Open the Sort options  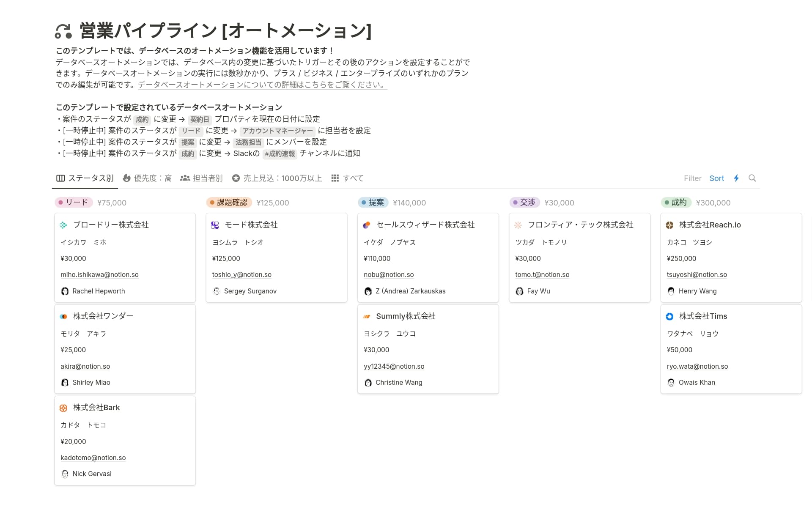coord(716,178)
